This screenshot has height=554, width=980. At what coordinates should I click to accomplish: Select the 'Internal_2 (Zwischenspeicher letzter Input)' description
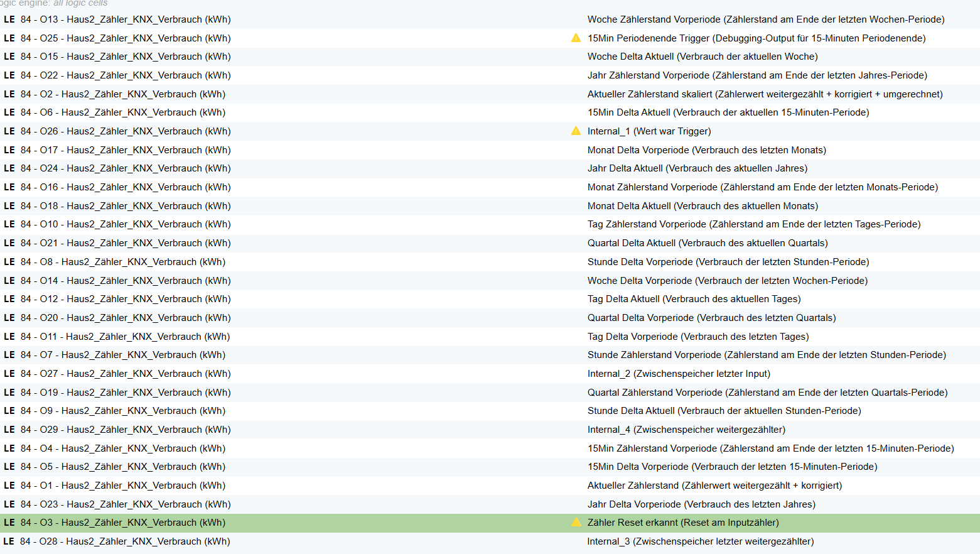pyautogui.click(x=679, y=374)
